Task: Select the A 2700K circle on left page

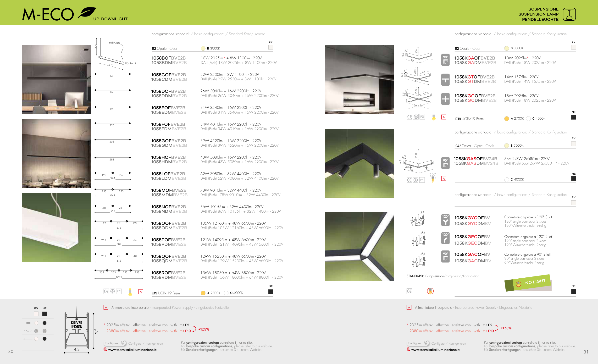Action: coord(203,293)
